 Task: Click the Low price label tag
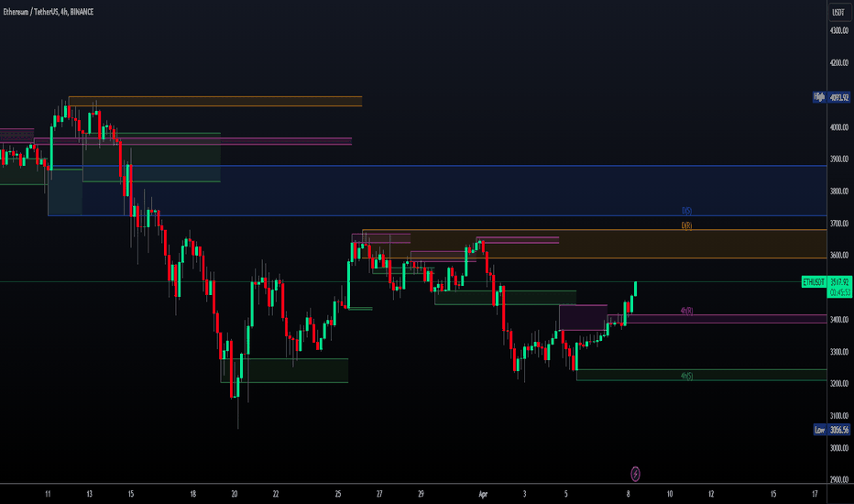tap(819, 430)
